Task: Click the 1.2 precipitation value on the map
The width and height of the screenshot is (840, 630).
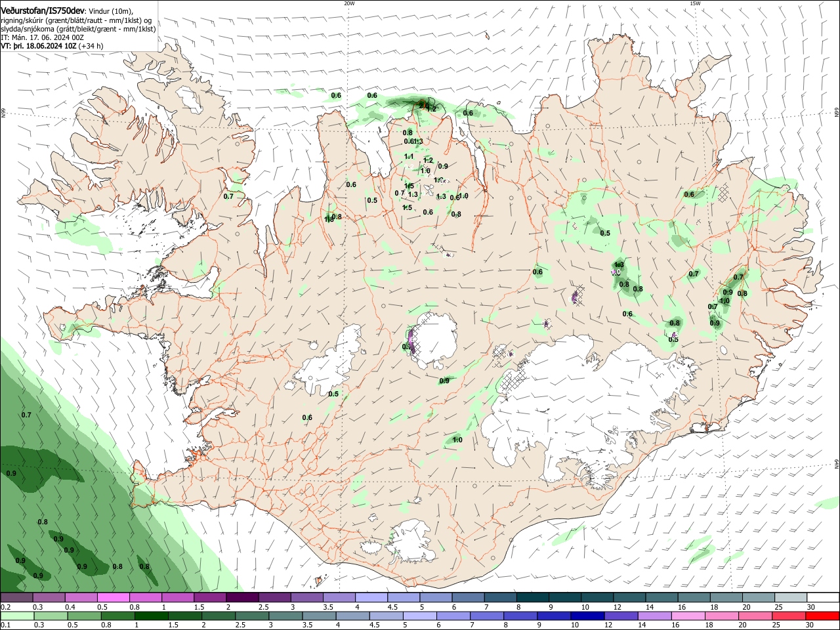Action: pos(429,160)
